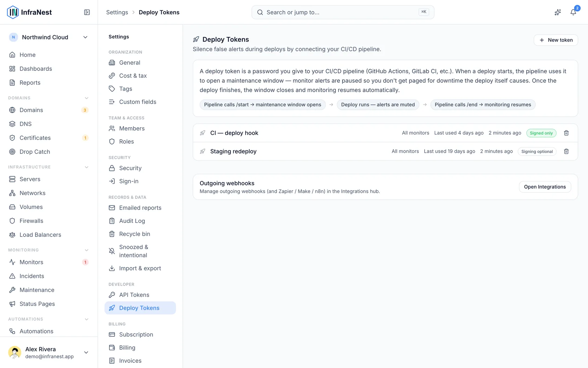
Task: Click rocket icon beside Staging redeploy
Action: (x=202, y=151)
